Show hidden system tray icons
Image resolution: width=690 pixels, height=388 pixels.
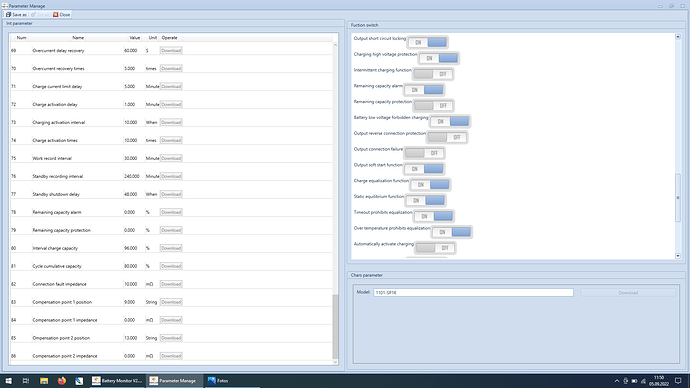[617, 381]
